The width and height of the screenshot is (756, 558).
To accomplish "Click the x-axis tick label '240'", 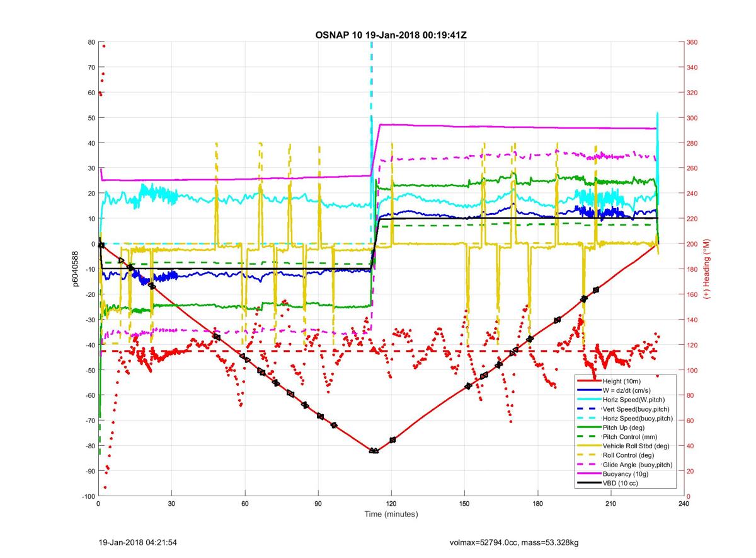I will 684,504.
